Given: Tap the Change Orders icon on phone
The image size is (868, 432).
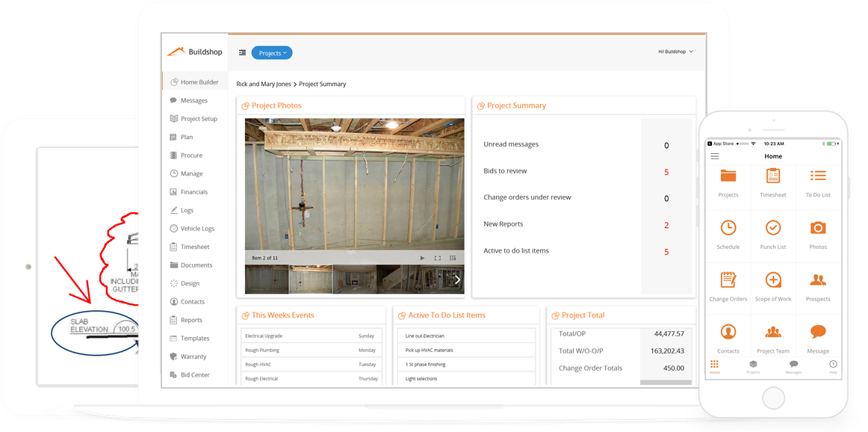Looking at the screenshot, I should point(728,285).
